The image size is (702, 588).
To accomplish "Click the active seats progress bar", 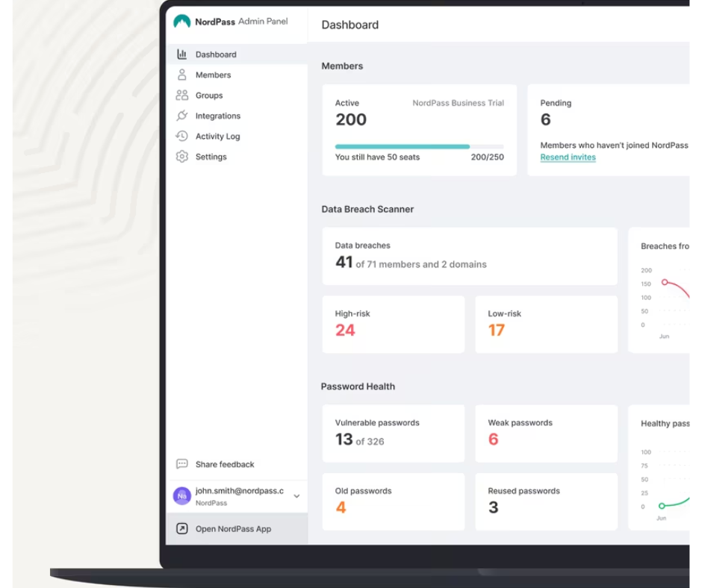I will (420, 146).
